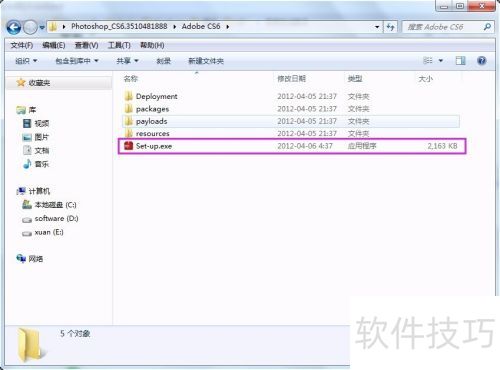Sort by the 大小 column header
Image resolution: width=500 pixels, height=370 pixels.
click(x=425, y=79)
